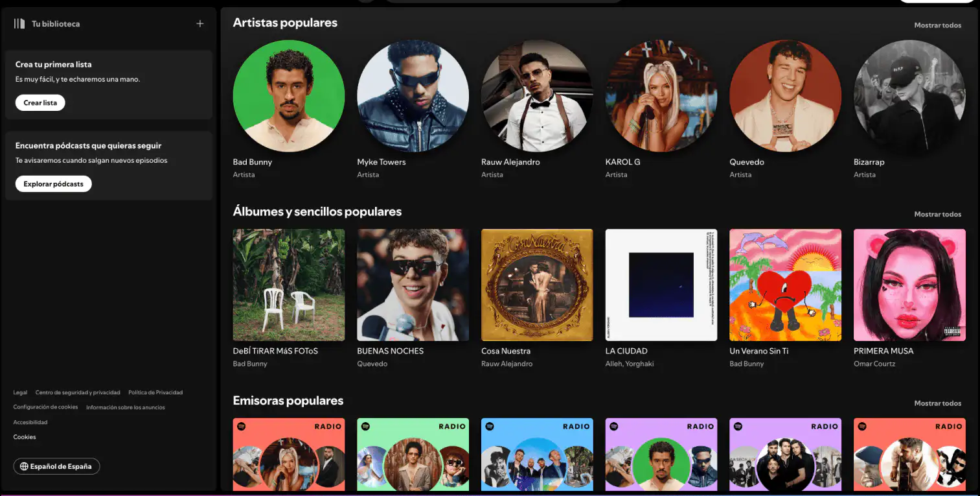Open Mostrar todos for Álbumes y sencillos populares

click(x=937, y=214)
